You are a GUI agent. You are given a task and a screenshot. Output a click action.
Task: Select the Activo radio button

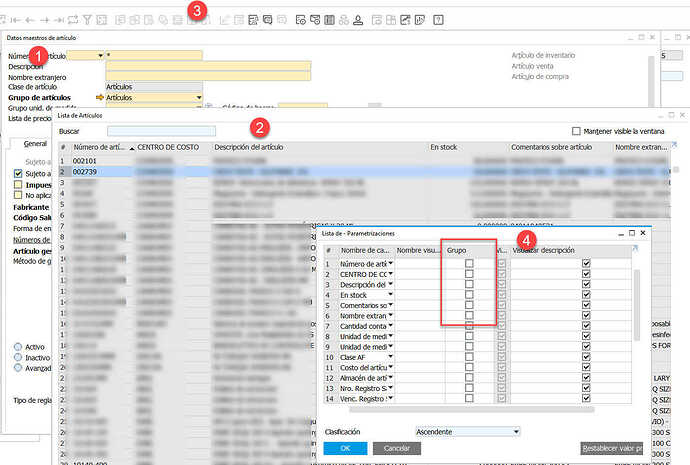(18, 348)
